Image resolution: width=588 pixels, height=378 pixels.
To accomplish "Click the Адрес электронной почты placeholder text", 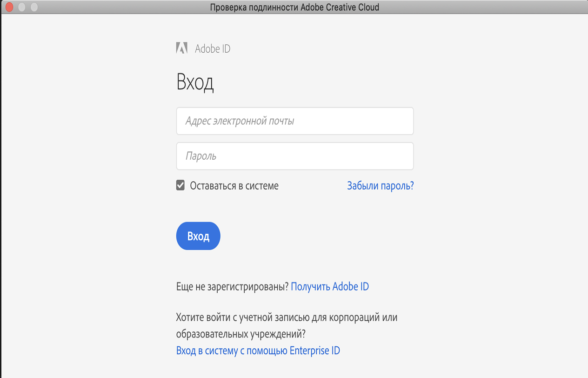I will (x=240, y=121).
